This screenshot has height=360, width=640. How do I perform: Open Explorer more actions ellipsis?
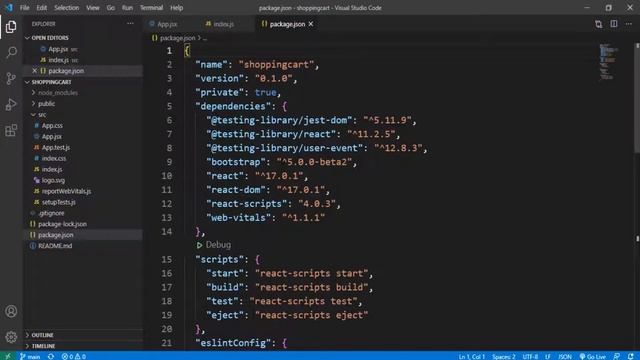click(x=130, y=24)
